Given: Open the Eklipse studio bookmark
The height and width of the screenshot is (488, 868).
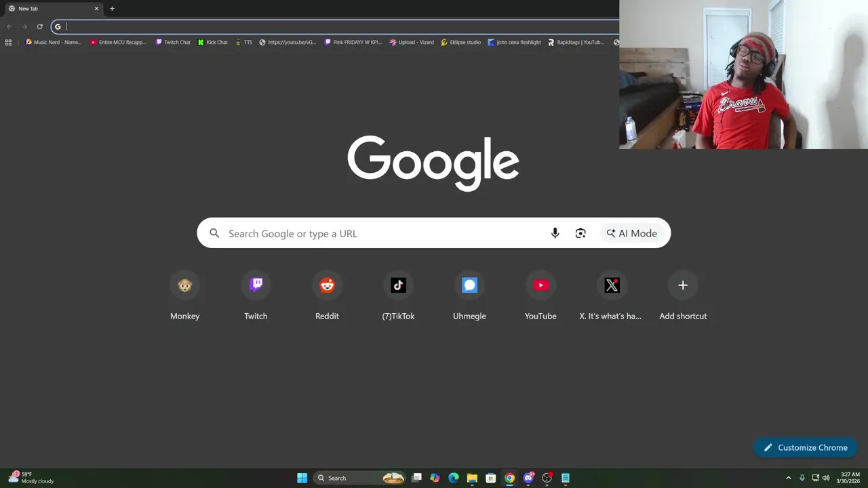Looking at the screenshot, I should point(460,42).
